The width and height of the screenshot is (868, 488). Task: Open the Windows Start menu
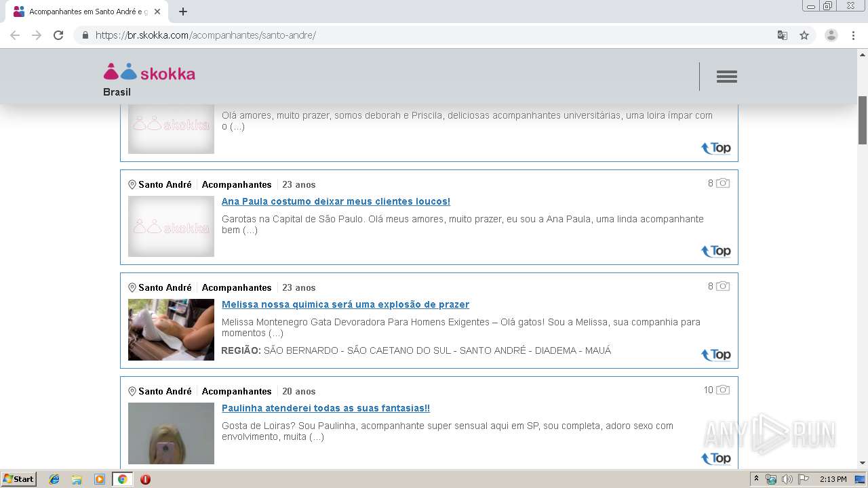point(19,479)
